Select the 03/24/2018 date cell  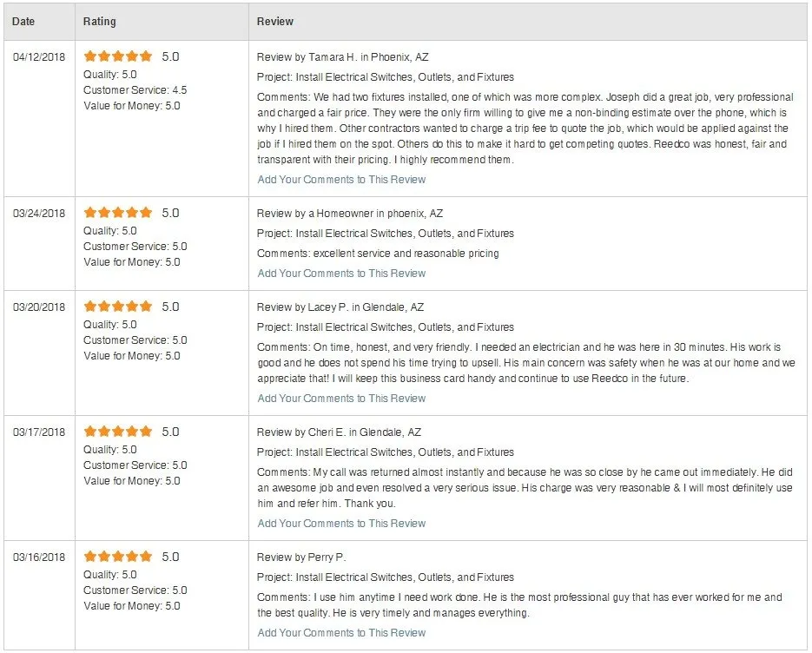pyautogui.click(x=39, y=214)
